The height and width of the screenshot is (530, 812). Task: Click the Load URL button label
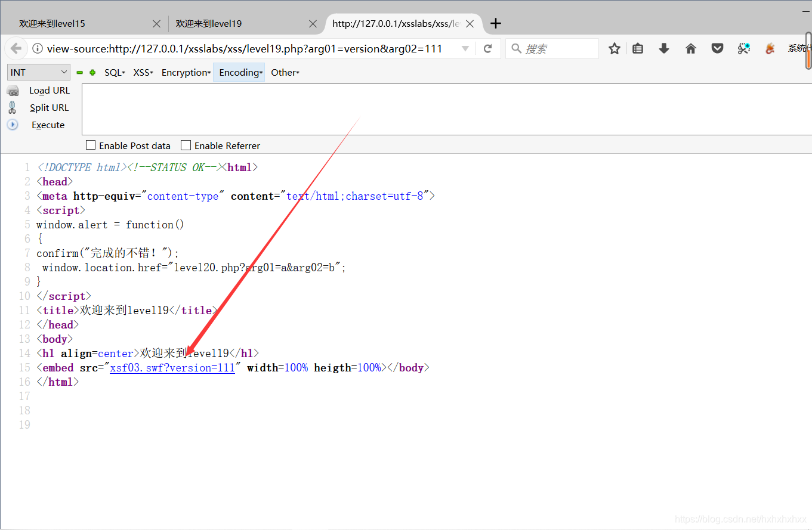point(50,91)
